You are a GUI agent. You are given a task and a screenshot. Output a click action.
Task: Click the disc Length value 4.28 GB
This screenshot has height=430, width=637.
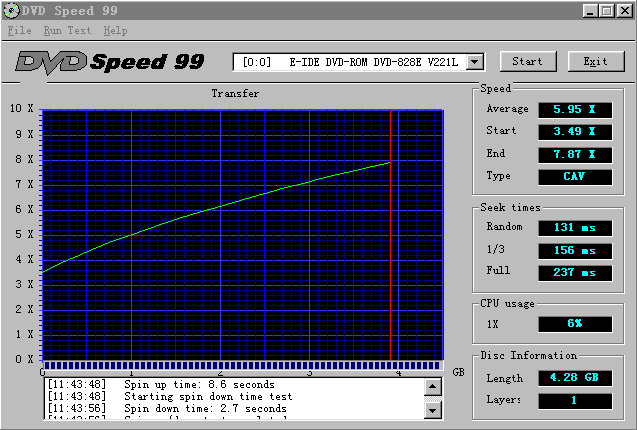point(575,378)
